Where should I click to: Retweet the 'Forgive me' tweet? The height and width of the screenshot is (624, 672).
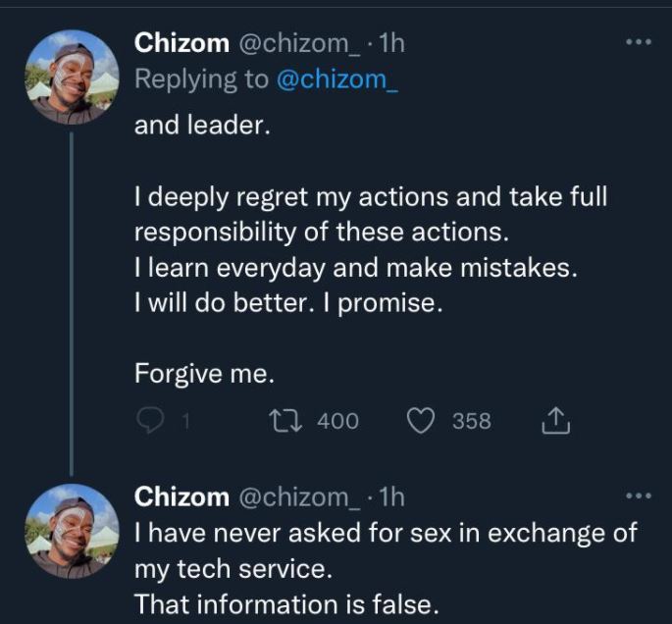tap(284, 421)
